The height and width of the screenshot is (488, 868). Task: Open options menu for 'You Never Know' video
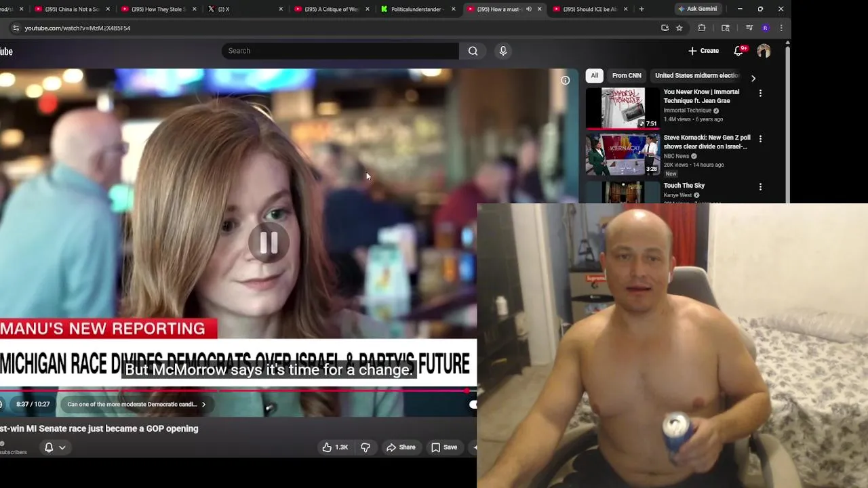(760, 93)
